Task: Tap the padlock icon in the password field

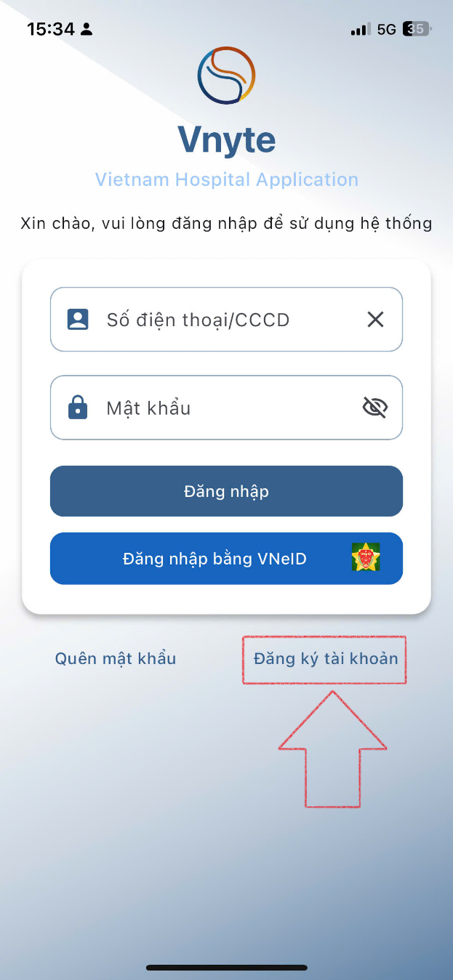Action: point(78,408)
